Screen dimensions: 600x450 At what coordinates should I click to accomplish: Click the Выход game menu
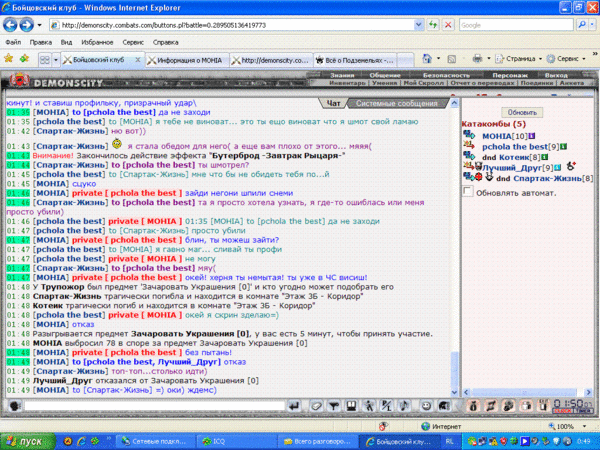(x=556, y=75)
